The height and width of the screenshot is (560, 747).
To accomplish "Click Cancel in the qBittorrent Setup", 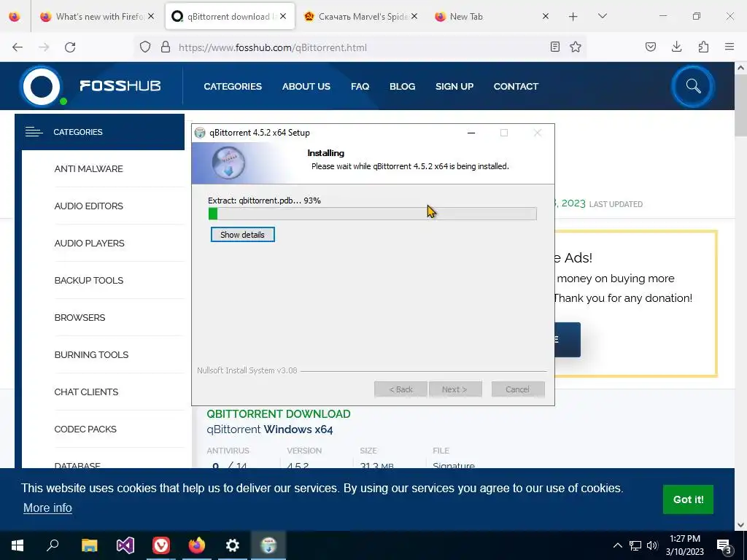I will [x=517, y=389].
